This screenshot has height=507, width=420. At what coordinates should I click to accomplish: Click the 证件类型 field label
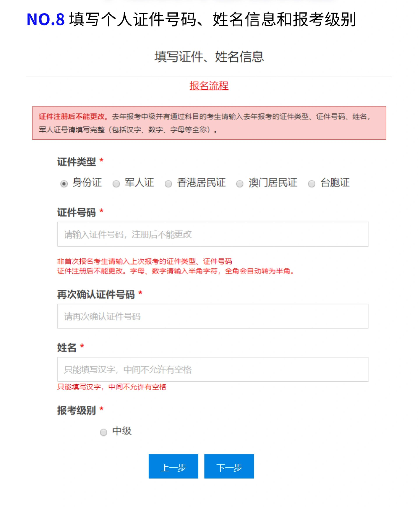pos(77,161)
